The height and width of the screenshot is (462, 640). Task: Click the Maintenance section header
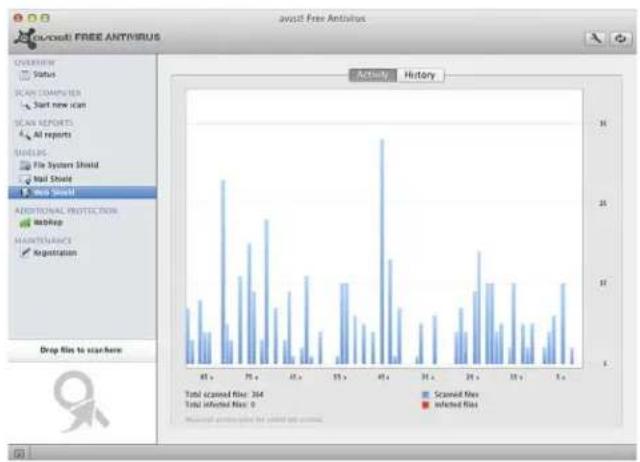click(x=43, y=241)
